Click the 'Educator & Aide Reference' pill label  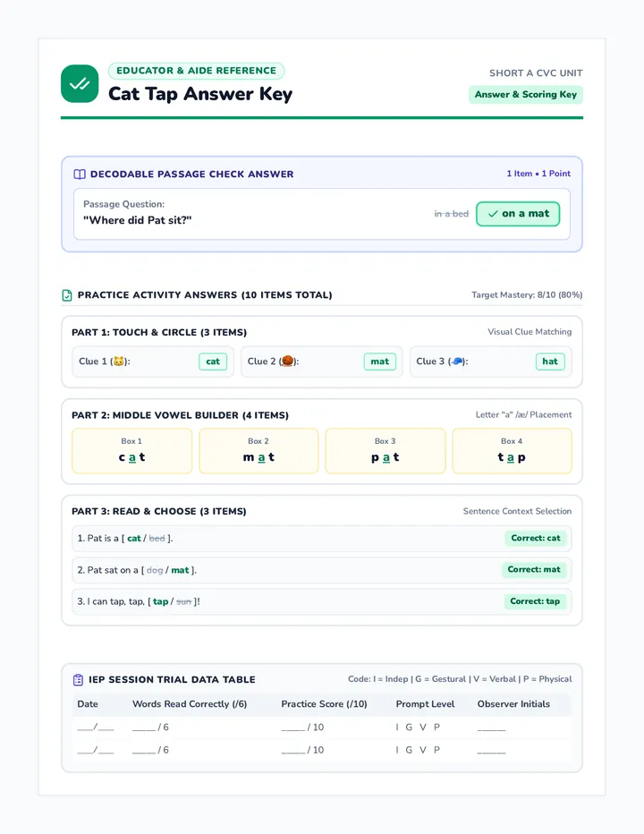(x=196, y=71)
